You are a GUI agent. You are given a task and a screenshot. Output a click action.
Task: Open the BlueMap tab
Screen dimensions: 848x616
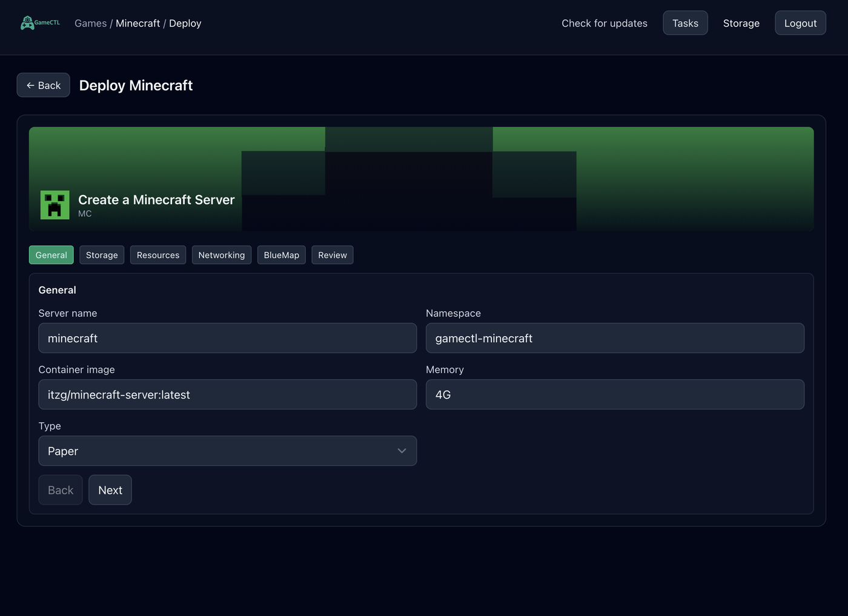pyautogui.click(x=282, y=255)
